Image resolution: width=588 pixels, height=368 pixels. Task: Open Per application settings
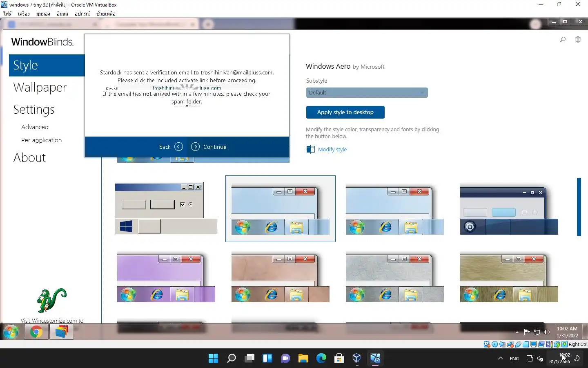(x=41, y=140)
